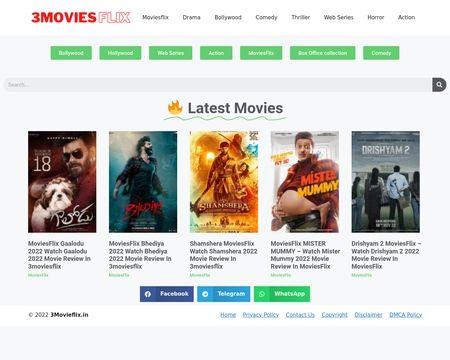Screen dimensions: 450x360
Task: Click the MoviesFlix tag under Shamshera
Action: tap(200, 275)
